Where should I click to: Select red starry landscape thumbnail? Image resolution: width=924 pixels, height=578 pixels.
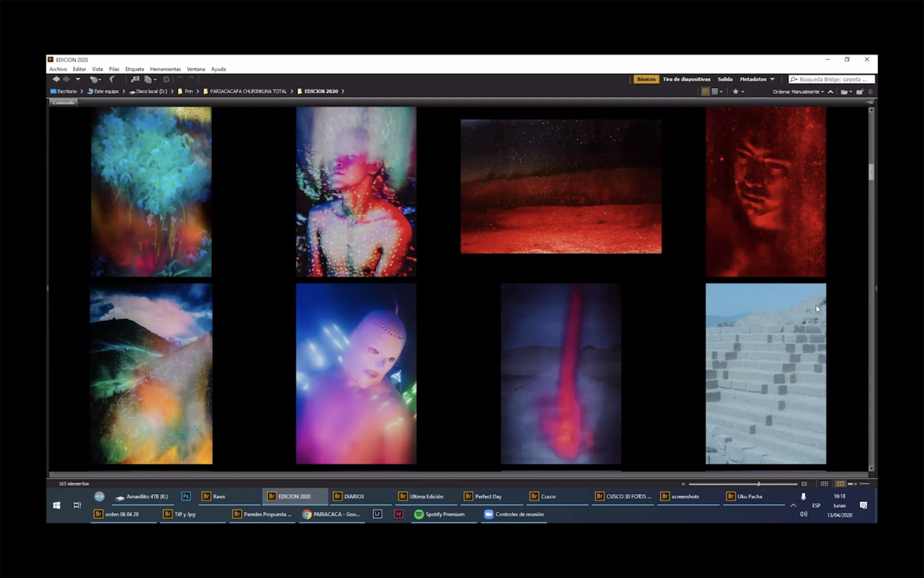(x=561, y=186)
